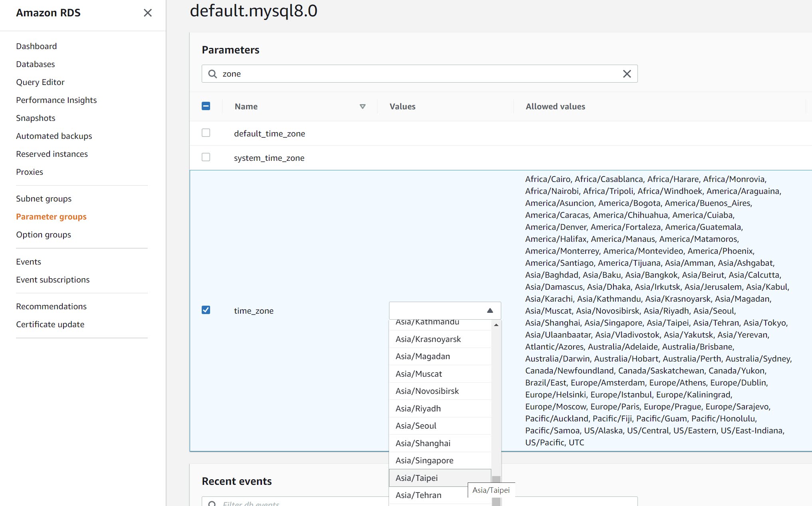Collapse the time_zone values dropdown

coord(490,310)
